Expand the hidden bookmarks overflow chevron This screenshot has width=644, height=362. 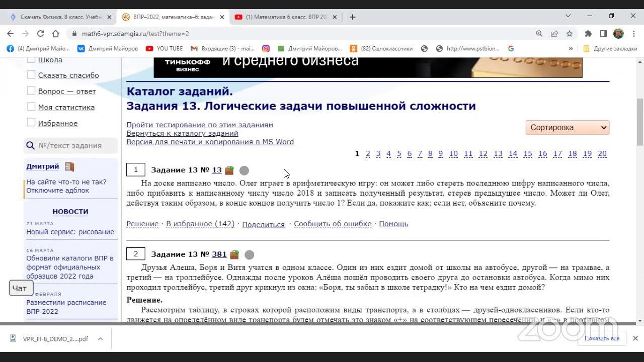[x=571, y=49]
